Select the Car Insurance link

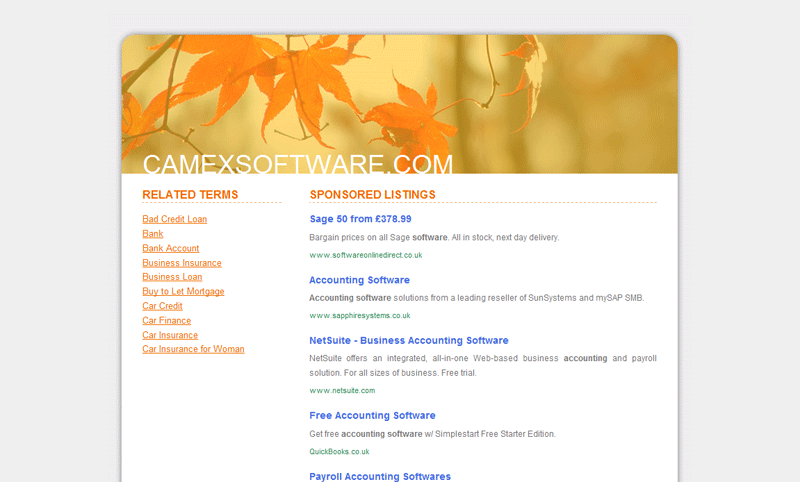pyautogui.click(x=170, y=335)
